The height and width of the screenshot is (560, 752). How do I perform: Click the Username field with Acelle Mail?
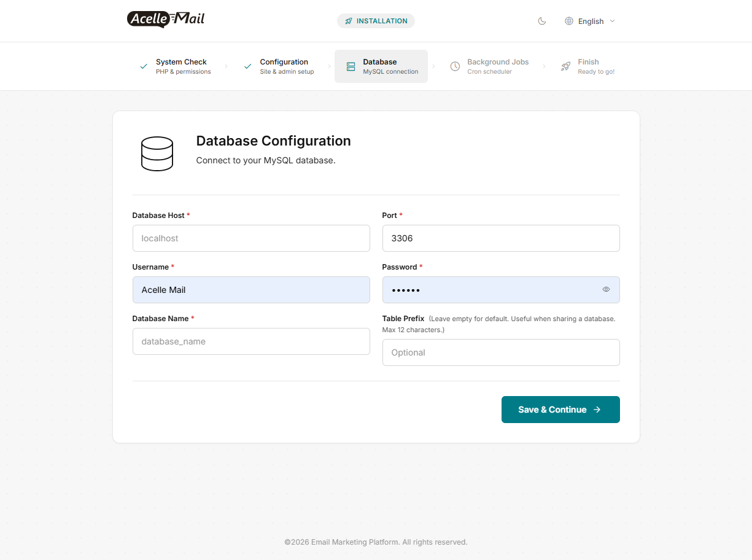point(251,290)
